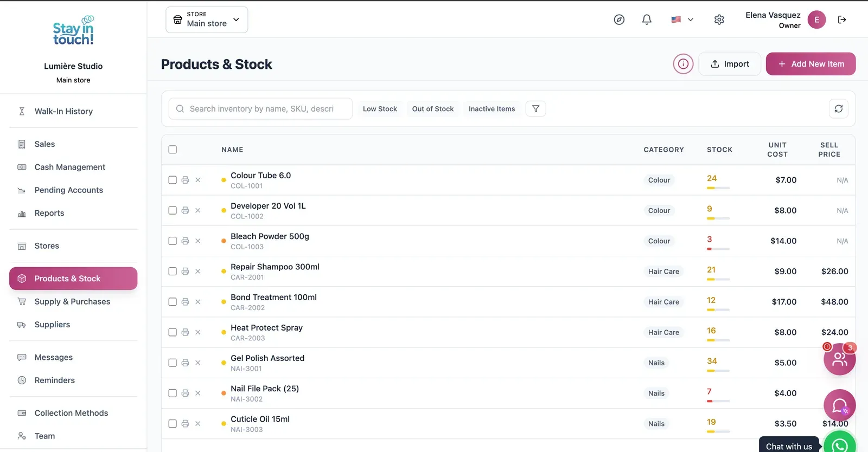
Task: Open the settings gear icon
Action: point(719,20)
